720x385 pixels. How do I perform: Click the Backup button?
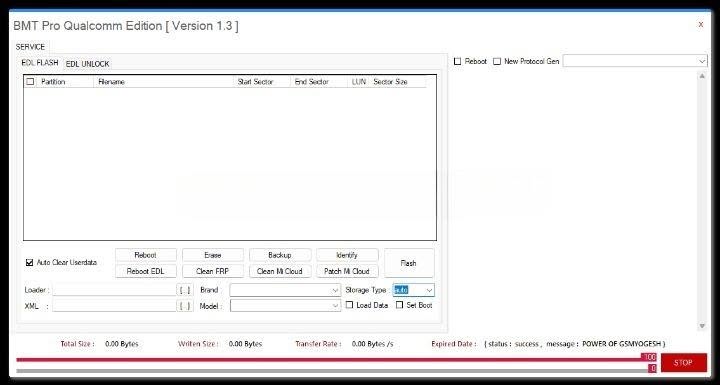point(280,255)
